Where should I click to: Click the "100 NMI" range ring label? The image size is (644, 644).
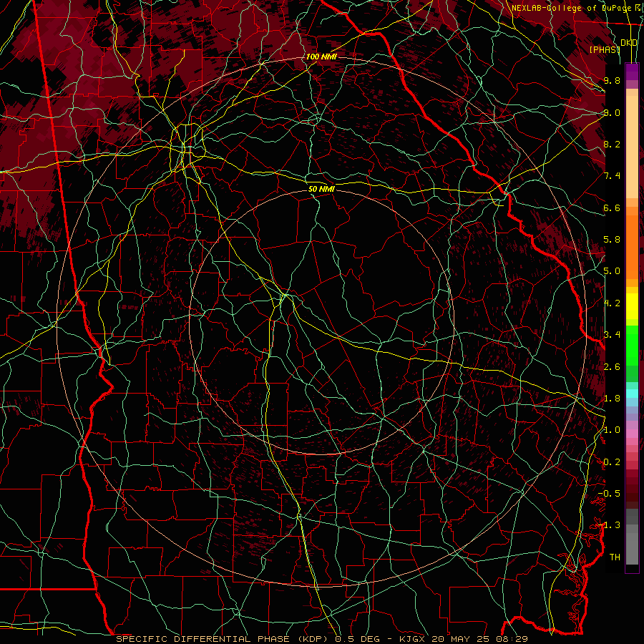coord(321,57)
